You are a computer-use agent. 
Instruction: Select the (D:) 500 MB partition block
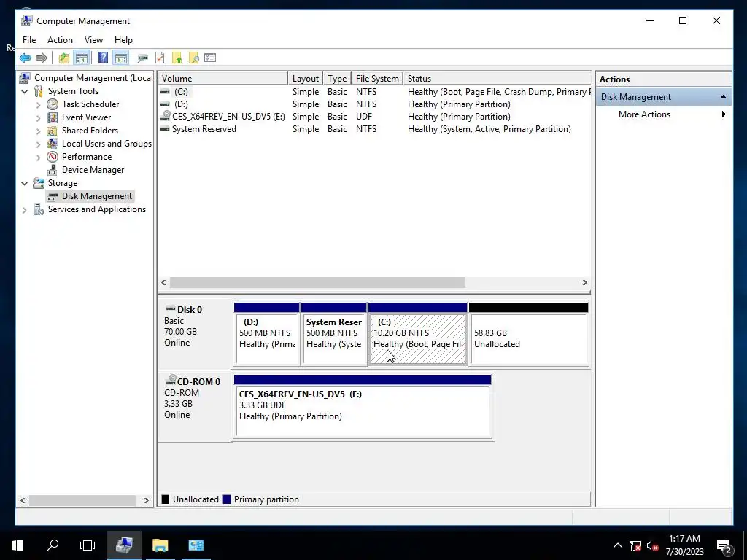267,334
